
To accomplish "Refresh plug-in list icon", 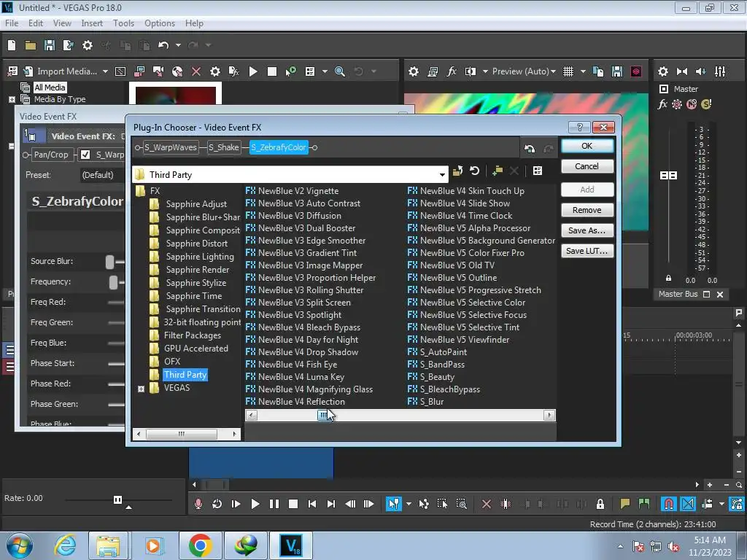I will pos(474,171).
